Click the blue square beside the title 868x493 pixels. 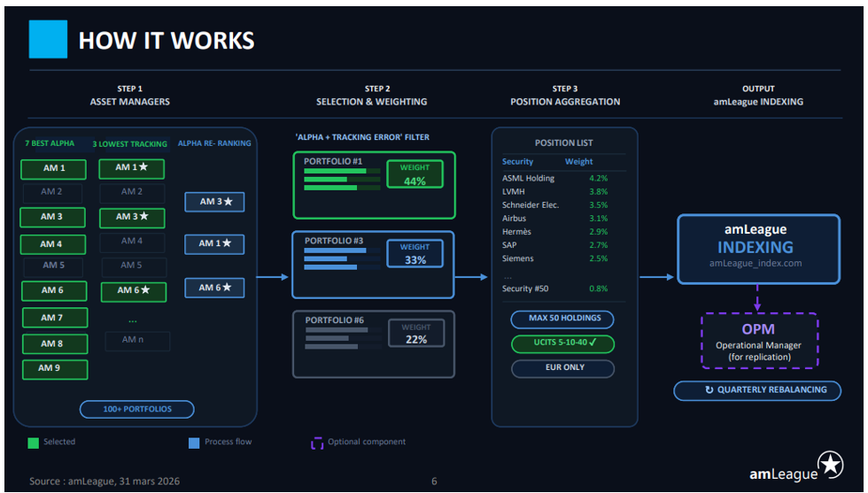(x=48, y=39)
